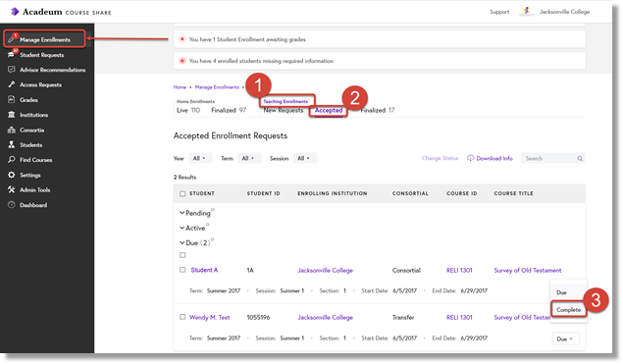Open Survey of Old Testament link for Student A
This screenshot has height=364, width=623.
[528, 270]
